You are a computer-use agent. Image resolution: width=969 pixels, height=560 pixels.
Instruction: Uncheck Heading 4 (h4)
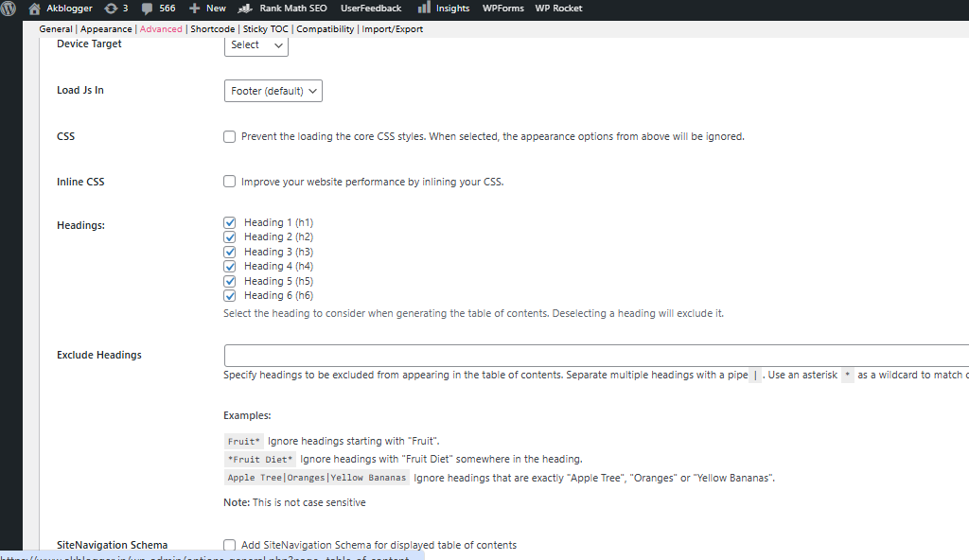(230, 267)
